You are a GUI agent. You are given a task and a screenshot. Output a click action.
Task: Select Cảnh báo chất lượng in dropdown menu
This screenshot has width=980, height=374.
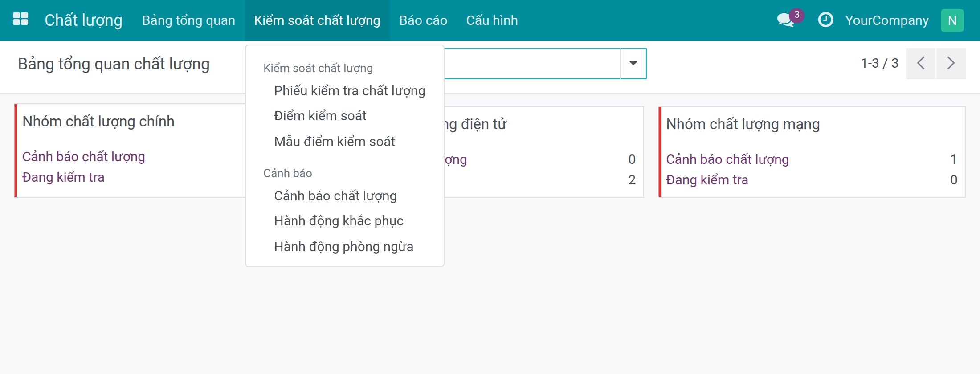345,196
